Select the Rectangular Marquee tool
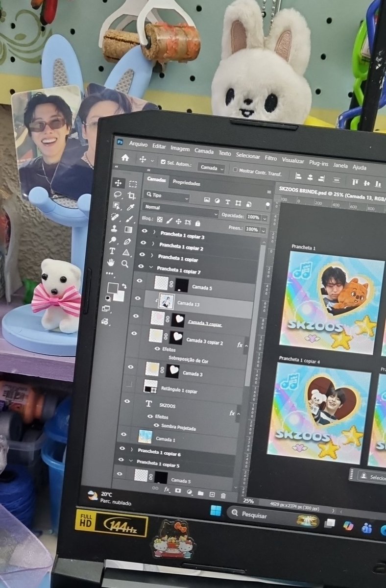 point(132,184)
